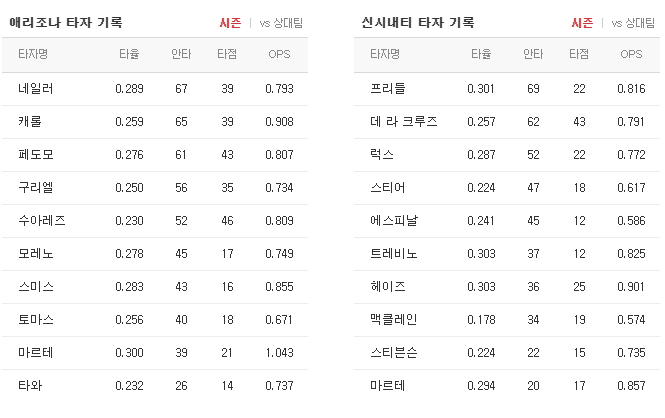Open the 수아레즈 batter entry

[x=42, y=220]
